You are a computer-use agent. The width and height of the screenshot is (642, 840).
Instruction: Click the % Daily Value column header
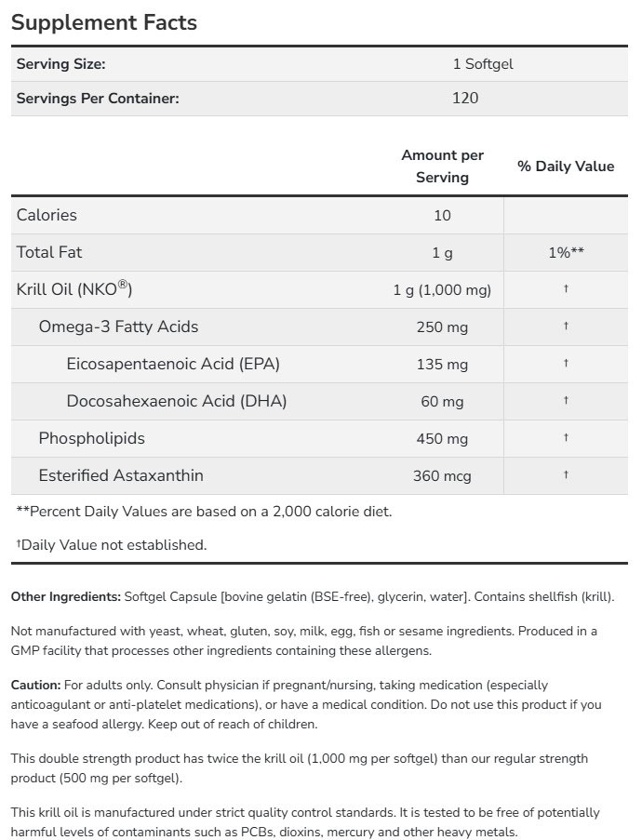pyautogui.click(x=566, y=167)
